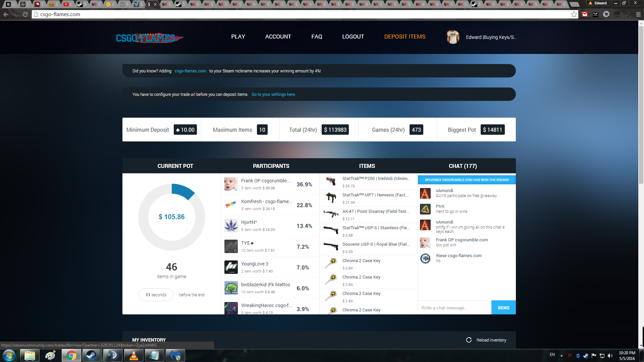Click the browser reload button
Image resolution: width=644 pixels, height=362 pixels.
(25, 14)
